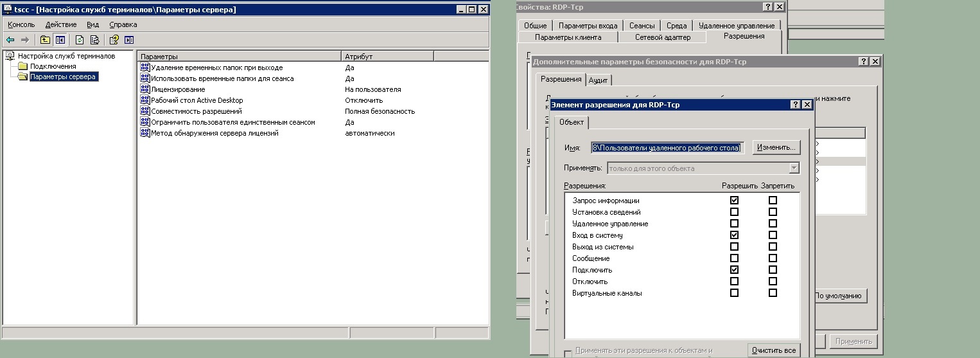Open the Вид menu
The height and width of the screenshot is (358, 980).
tap(93, 24)
